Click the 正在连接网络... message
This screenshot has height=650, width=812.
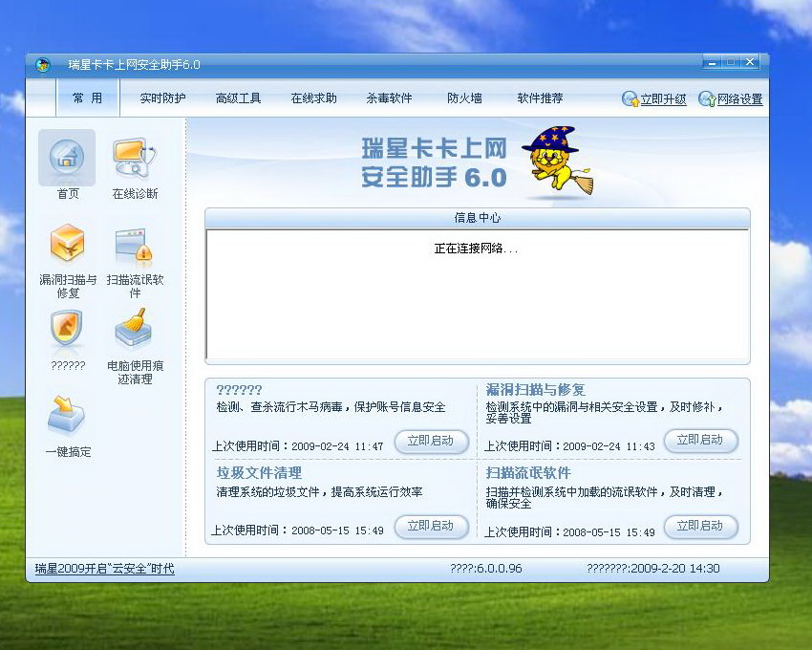[476, 249]
